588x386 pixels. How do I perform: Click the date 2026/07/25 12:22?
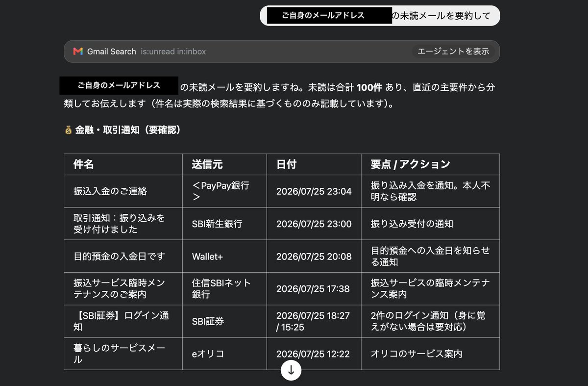click(x=314, y=353)
